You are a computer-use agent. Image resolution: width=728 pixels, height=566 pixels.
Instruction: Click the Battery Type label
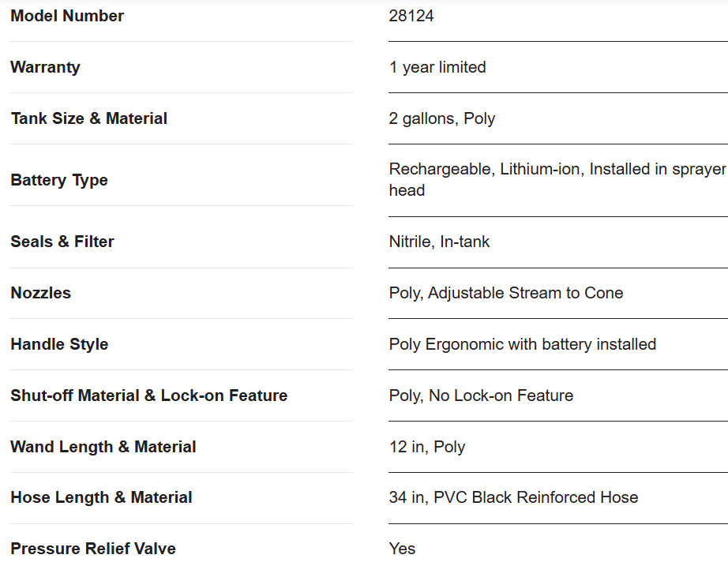tap(59, 180)
